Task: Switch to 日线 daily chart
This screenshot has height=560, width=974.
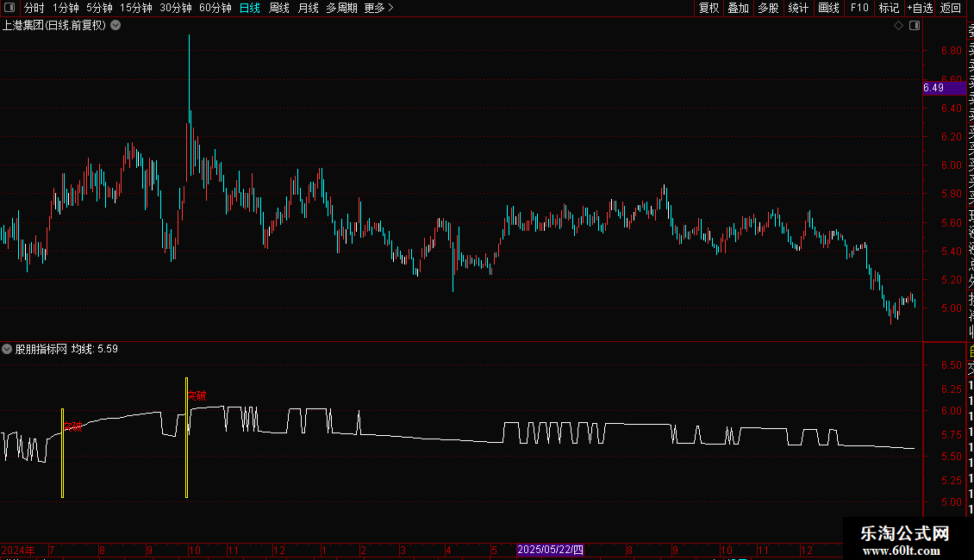Action: click(250, 8)
